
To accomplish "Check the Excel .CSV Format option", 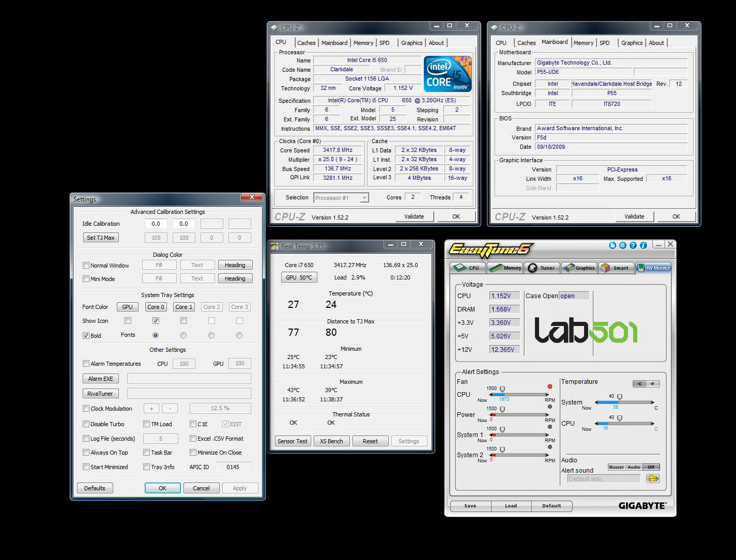I will [193, 439].
